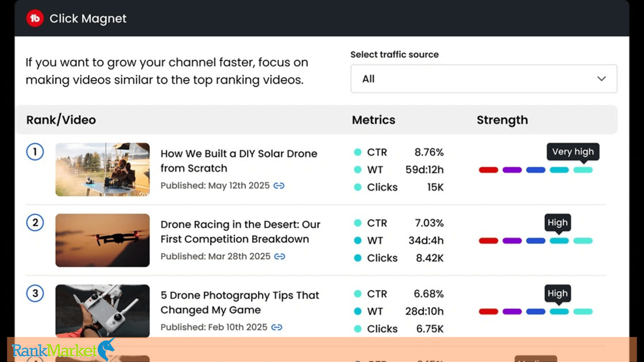Viewport: 644px width, 362px height.
Task: Click the teal last strength segment in the Solar Drone row
Action: point(583,170)
